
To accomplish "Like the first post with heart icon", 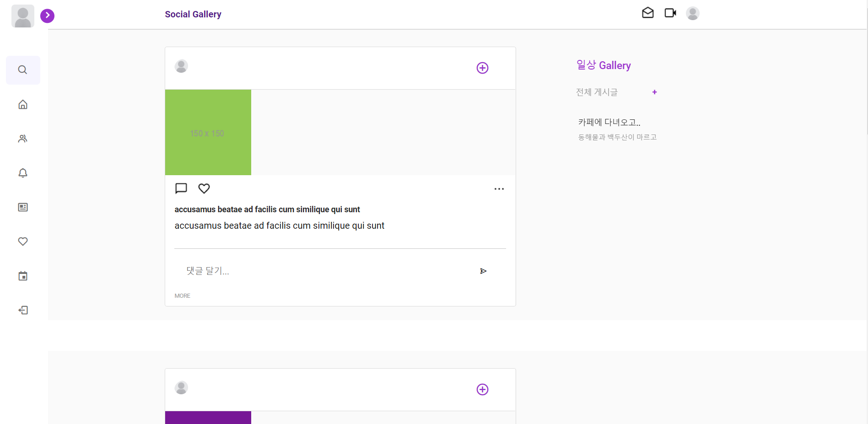I will pyautogui.click(x=204, y=188).
